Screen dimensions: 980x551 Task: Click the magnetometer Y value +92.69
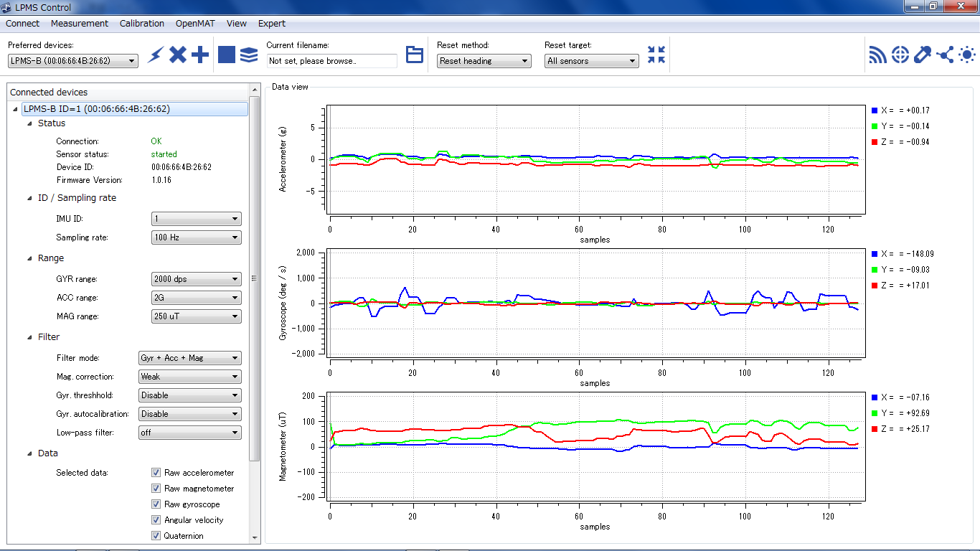coord(918,413)
